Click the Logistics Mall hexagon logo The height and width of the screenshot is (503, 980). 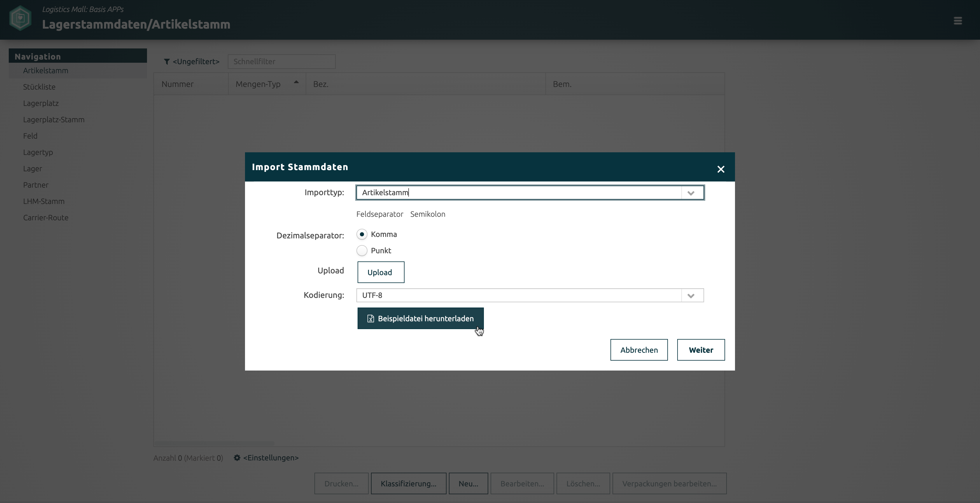pyautogui.click(x=20, y=18)
